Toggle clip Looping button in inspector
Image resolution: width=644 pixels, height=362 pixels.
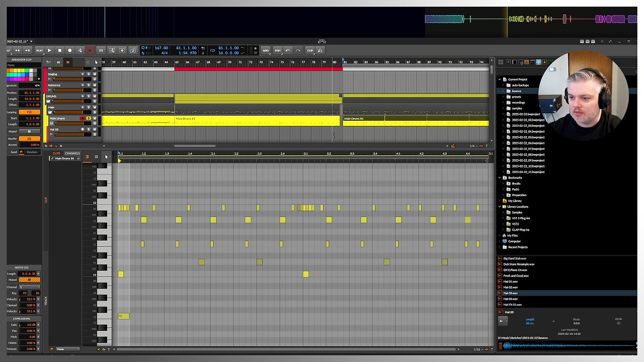pyautogui.click(x=29, y=112)
